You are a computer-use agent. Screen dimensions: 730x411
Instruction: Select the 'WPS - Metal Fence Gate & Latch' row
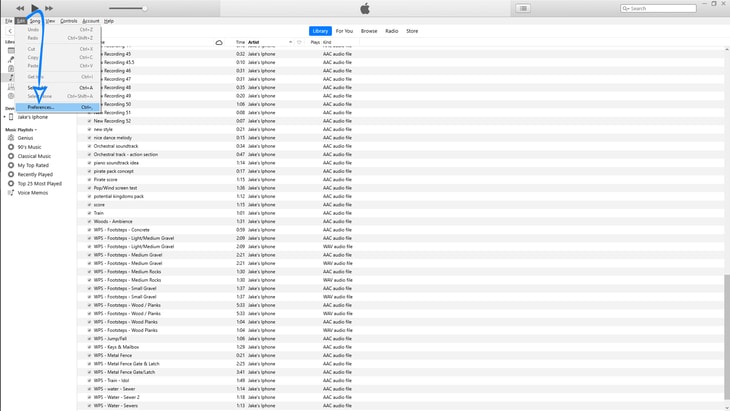(x=400, y=364)
